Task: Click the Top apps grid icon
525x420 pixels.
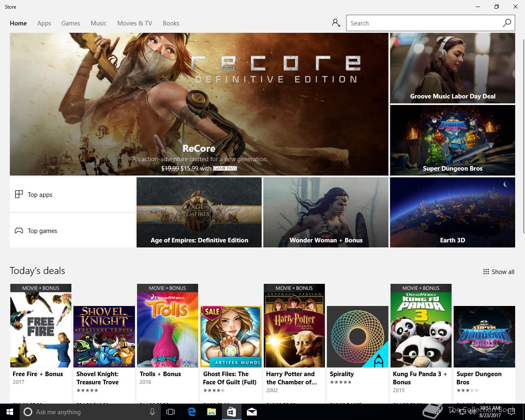Action: pyautogui.click(x=19, y=194)
